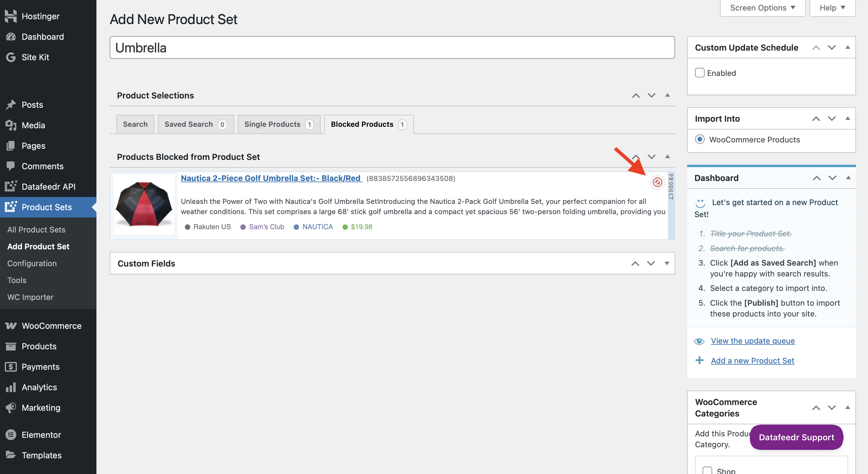Move Import Into panel down
This screenshot has width=868, height=474.
832,119
